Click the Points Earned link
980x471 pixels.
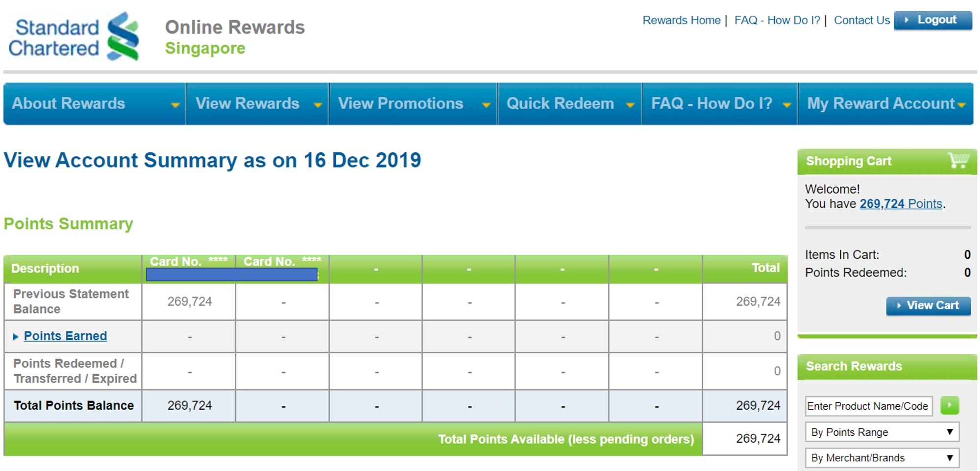tap(65, 336)
